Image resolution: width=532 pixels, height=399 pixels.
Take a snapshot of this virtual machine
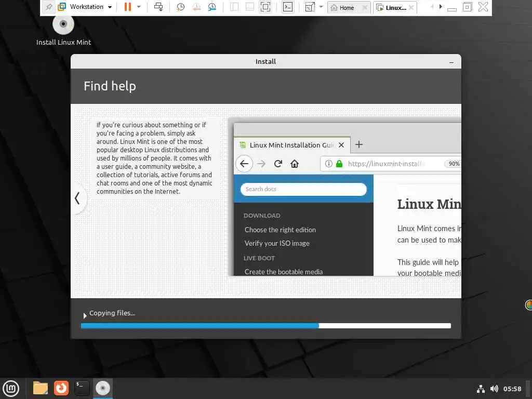pyautogui.click(x=180, y=7)
